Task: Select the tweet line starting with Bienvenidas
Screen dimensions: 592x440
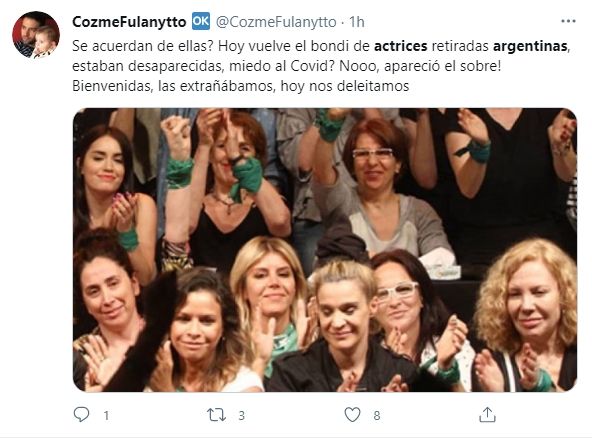Action: (240, 86)
